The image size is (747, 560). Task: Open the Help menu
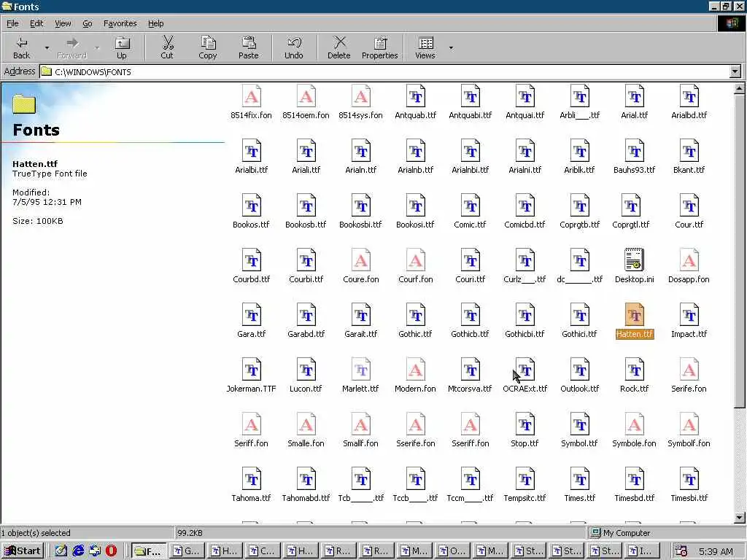155,23
